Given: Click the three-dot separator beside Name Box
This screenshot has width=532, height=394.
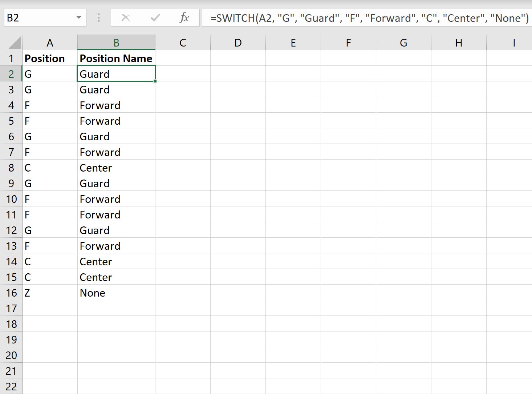Looking at the screenshot, I should (98, 17).
